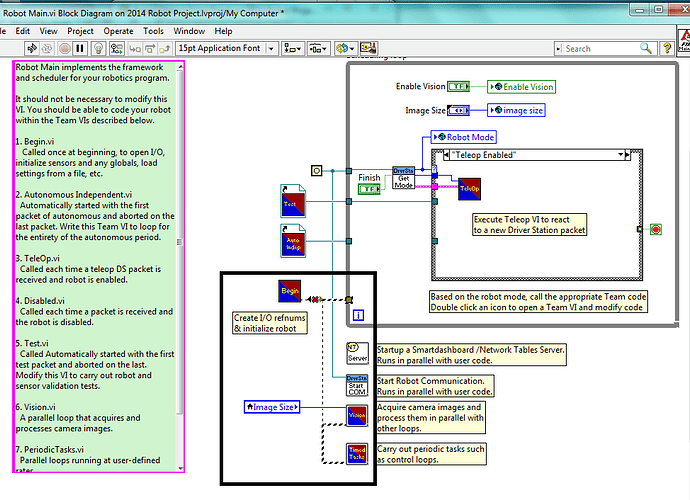
Task: Click the Run arrow toolbar button
Action: click(x=32, y=48)
